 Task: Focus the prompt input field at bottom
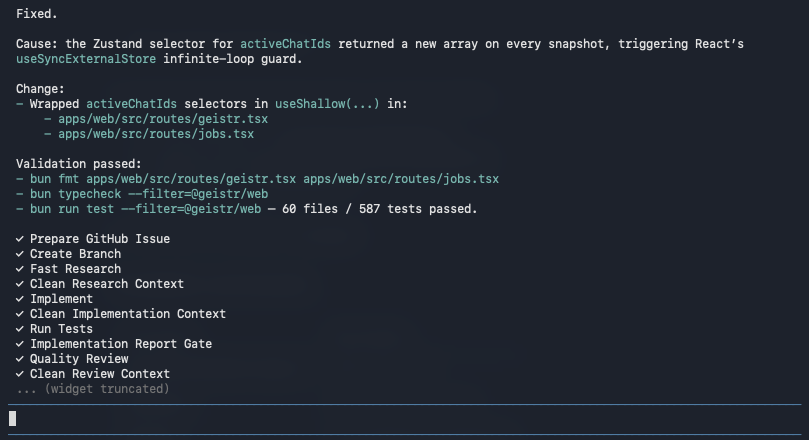[404, 419]
